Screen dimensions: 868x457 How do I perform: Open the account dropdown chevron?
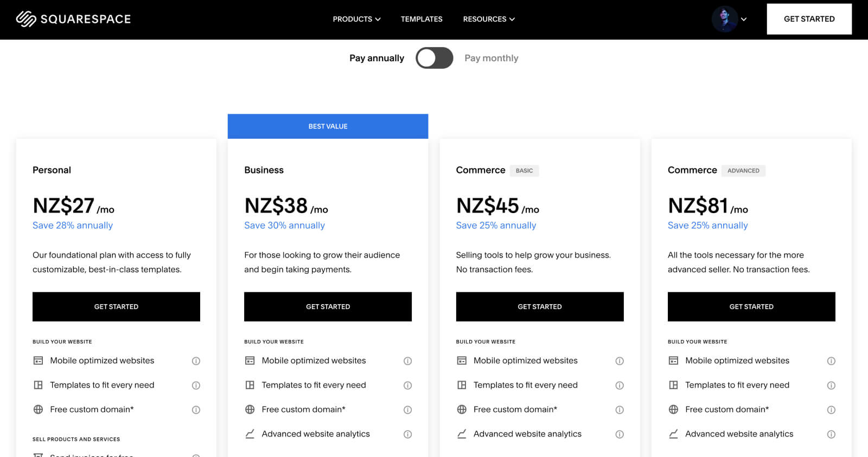pos(744,19)
